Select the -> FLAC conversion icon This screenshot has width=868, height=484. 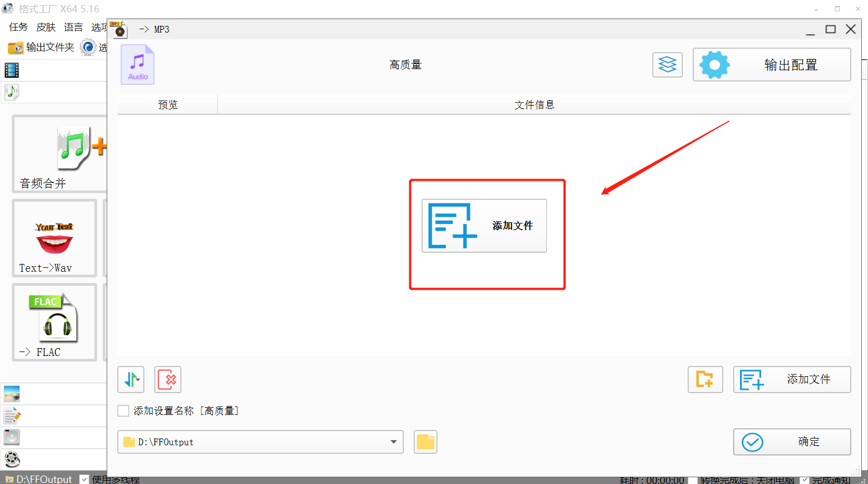(54, 322)
